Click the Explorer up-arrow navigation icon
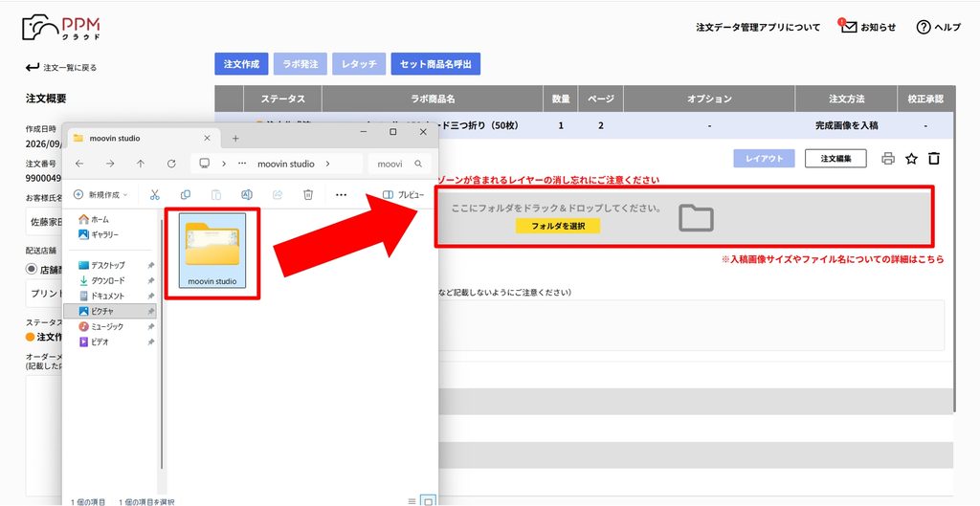Screen dimensions: 980x506 141,164
